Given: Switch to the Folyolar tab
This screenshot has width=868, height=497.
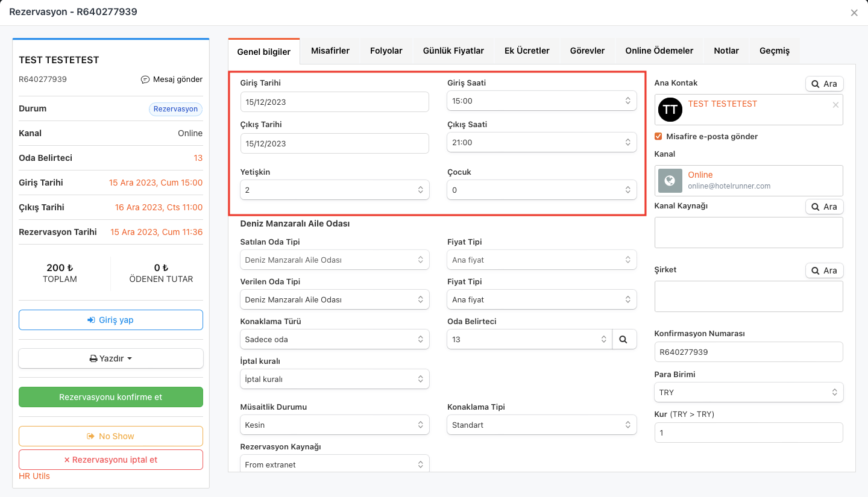Looking at the screenshot, I should pos(386,51).
